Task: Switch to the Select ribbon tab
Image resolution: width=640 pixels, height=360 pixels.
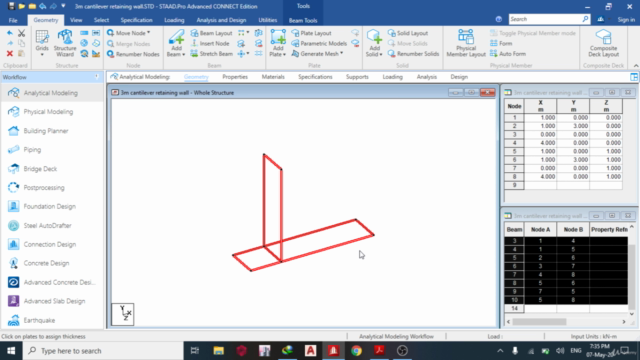Action: [101, 20]
